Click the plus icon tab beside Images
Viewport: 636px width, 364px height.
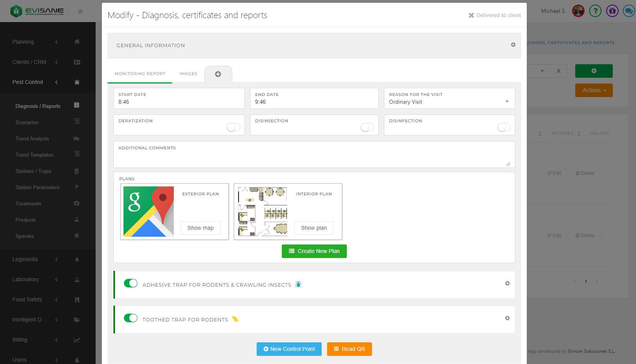[218, 74]
